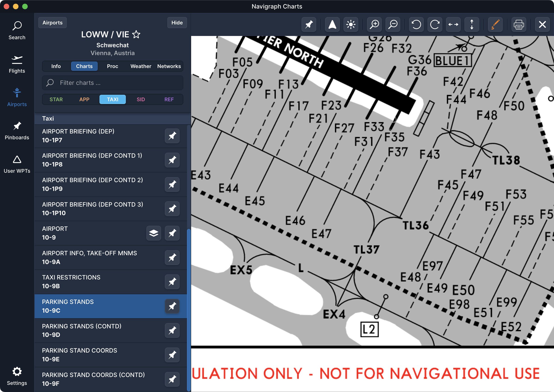Image resolution: width=554 pixels, height=392 pixels.
Task: Pin AIRPORT BRIEFING (DEP CONTD 1) 10-1P8
Action: click(172, 160)
